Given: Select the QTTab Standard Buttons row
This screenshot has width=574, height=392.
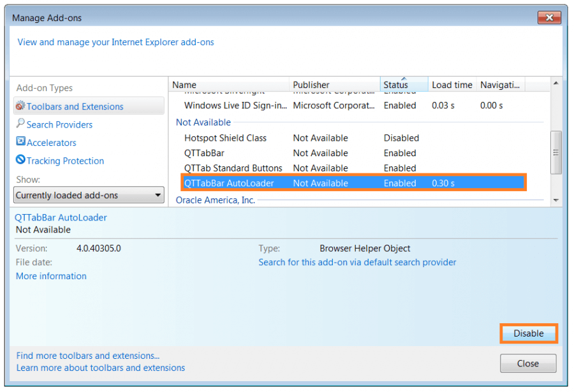Looking at the screenshot, I should coord(353,168).
